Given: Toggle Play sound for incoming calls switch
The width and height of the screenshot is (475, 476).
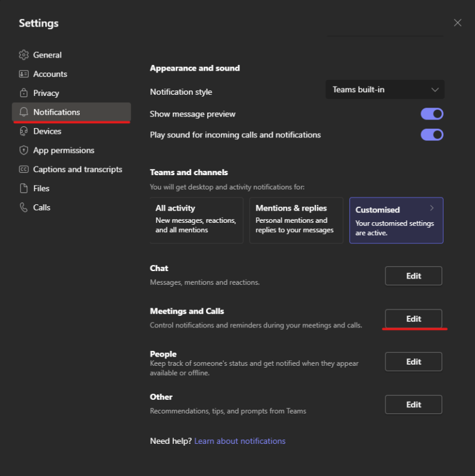Looking at the screenshot, I should 432,135.
